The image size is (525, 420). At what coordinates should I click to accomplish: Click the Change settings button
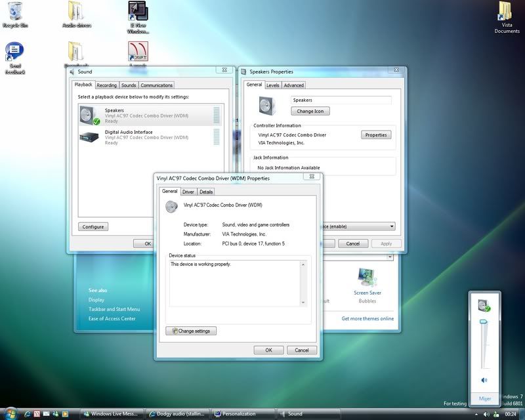coord(191,331)
